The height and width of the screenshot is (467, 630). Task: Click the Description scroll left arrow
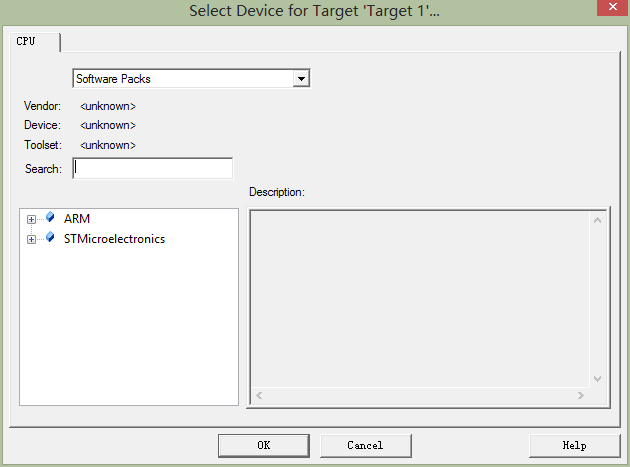click(259, 395)
